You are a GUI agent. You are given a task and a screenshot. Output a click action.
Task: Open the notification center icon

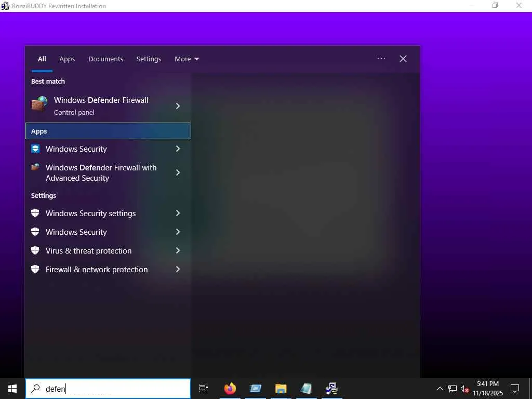[x=515, y=389]
